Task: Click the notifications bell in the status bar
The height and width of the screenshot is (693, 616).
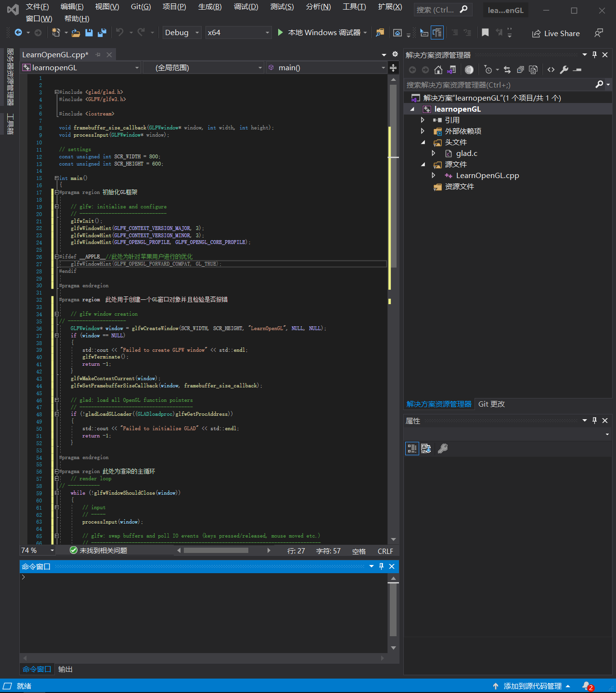Action: (586, 686)
